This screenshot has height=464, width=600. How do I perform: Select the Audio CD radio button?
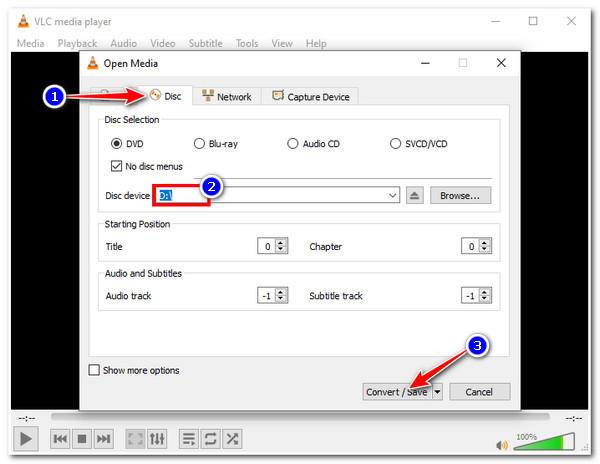click(x=292, y=144)
